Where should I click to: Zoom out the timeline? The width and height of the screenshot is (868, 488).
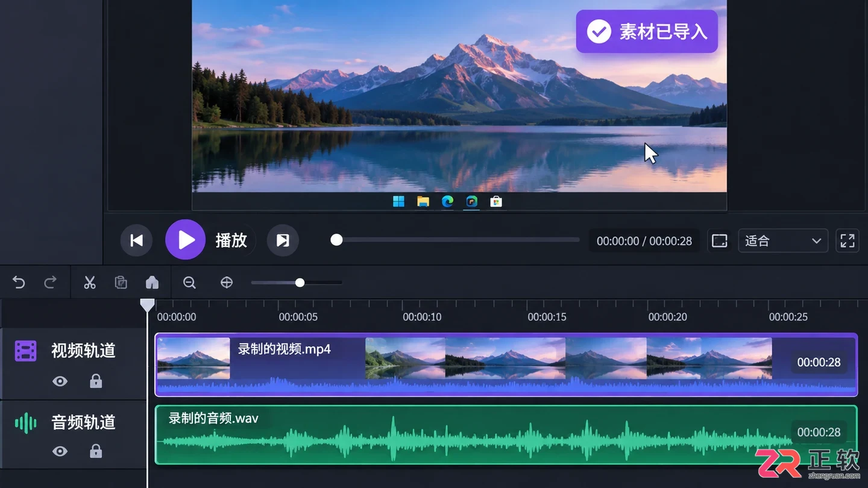pos(189,283)
